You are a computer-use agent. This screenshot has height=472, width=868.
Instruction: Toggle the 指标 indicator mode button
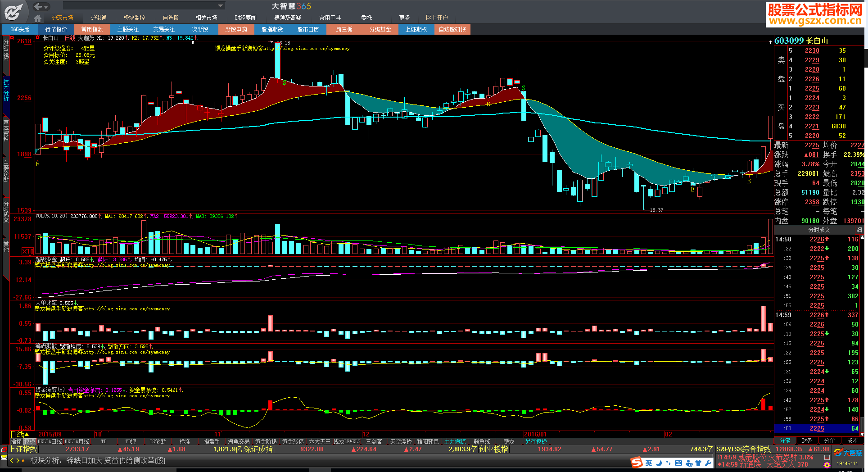(x=16, y=441)
